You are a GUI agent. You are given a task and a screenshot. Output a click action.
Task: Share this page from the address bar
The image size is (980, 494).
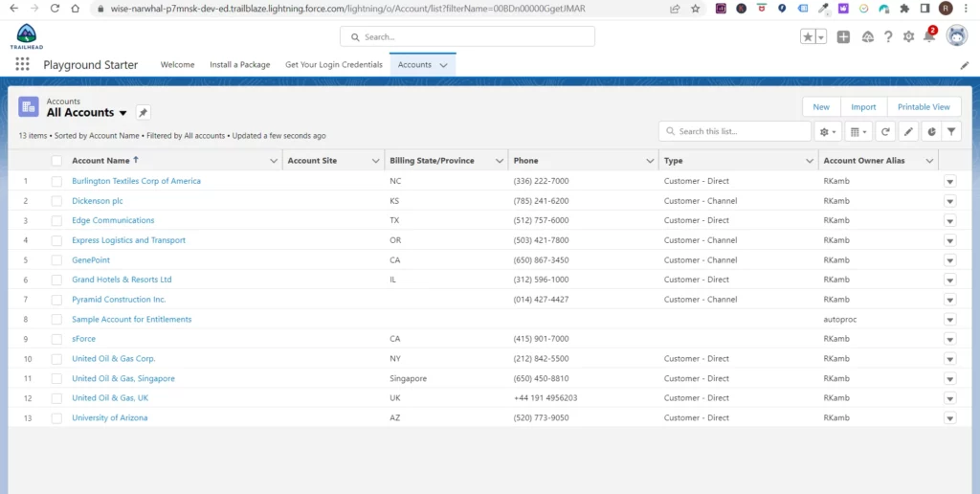(675, 9)
